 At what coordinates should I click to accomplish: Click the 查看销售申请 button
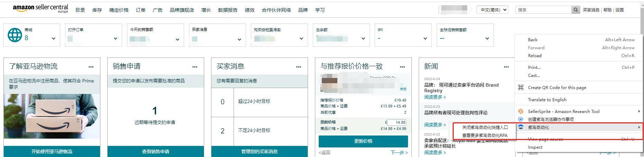(156, 151)
